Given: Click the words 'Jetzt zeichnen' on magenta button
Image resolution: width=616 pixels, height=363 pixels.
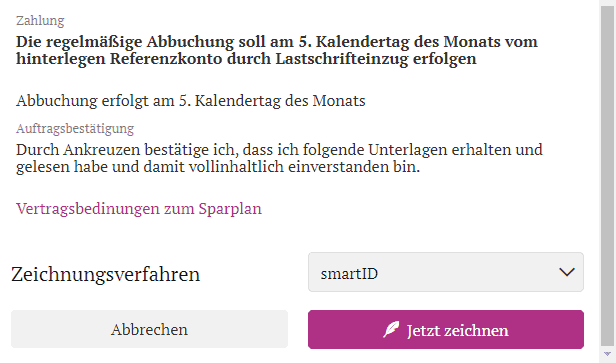Looking at the screenshot, I should (457, 330).
